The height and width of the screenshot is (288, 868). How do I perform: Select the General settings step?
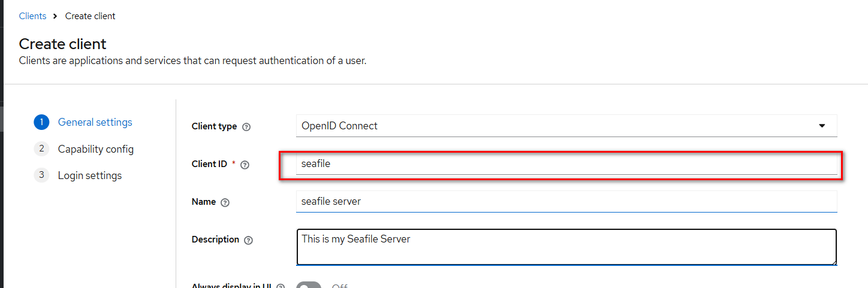(95, 122)
